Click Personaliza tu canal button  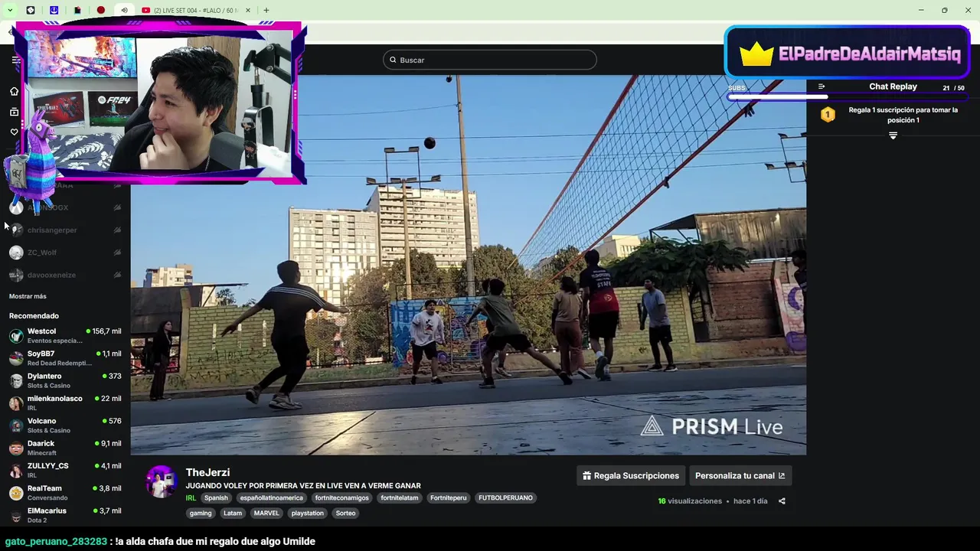(x=740, y=476)
